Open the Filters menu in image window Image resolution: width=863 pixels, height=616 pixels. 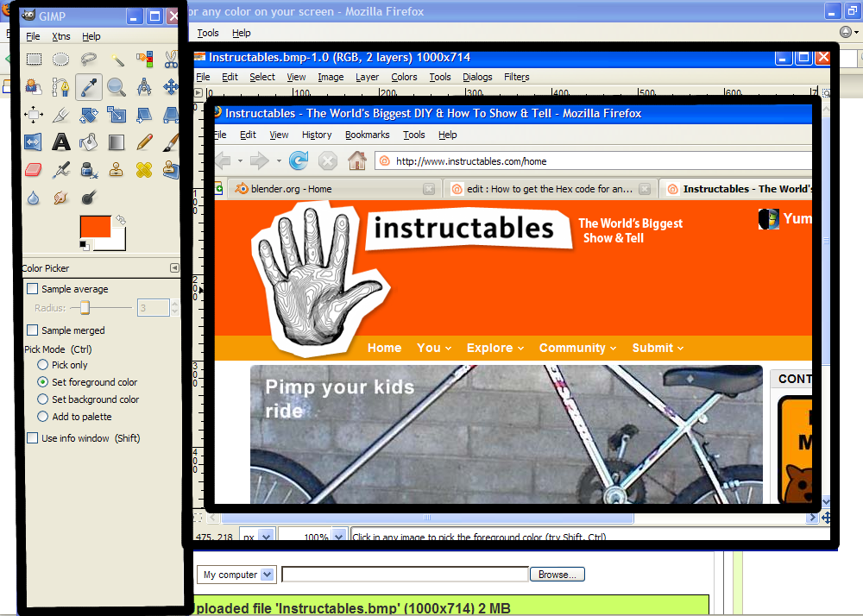point(517,77)
